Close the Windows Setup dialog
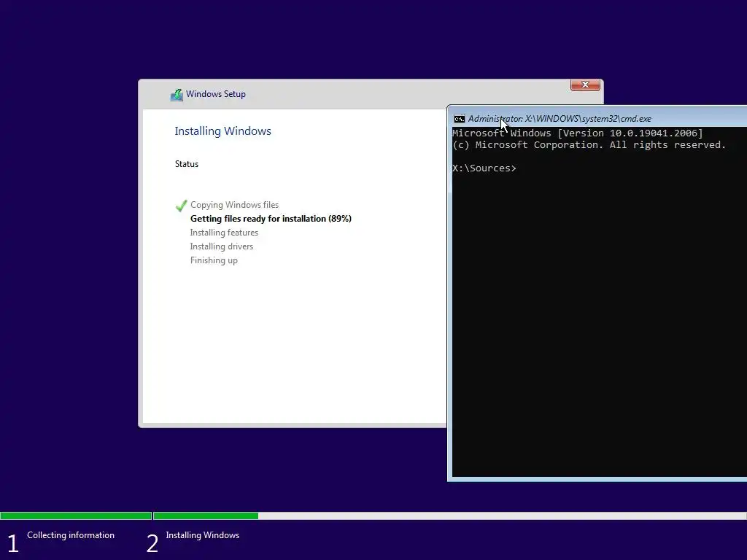This screenshot has width=747, height=560. (x=585, y=85)
